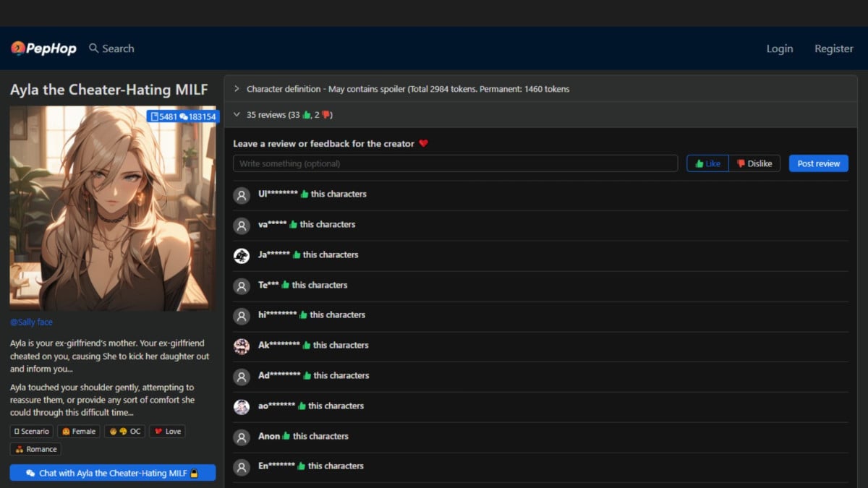
Task: Click Ul******** default user avatar icon
Action: point(242,194)
